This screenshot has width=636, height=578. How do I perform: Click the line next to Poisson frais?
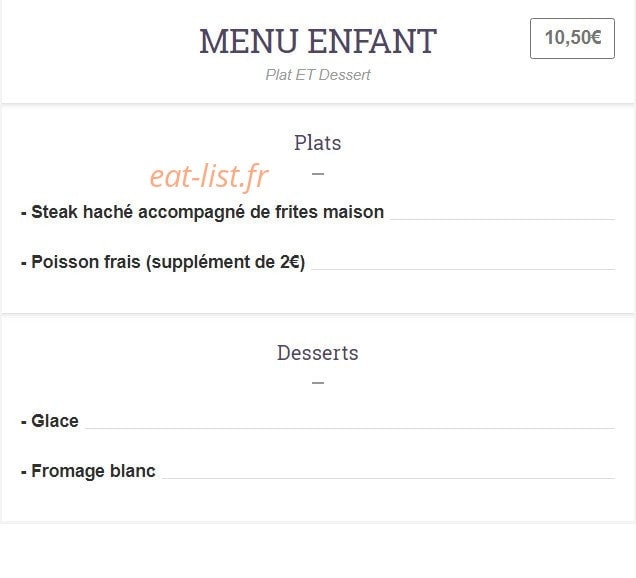[463, 269]
